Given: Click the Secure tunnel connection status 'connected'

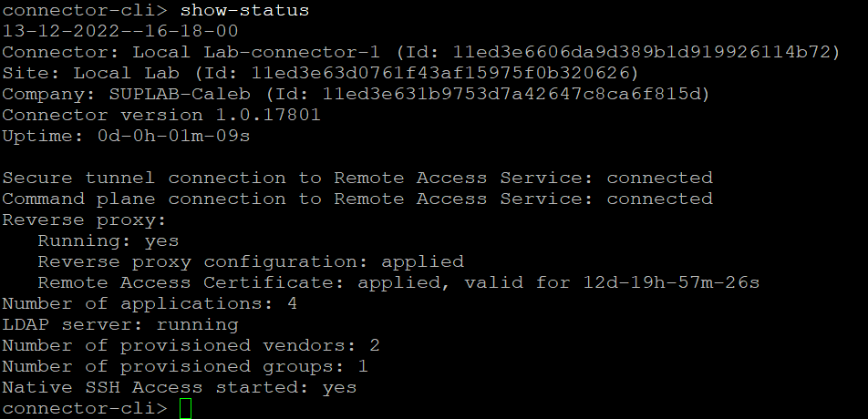Looking at the screenshot, I should [x=660, y=178].
